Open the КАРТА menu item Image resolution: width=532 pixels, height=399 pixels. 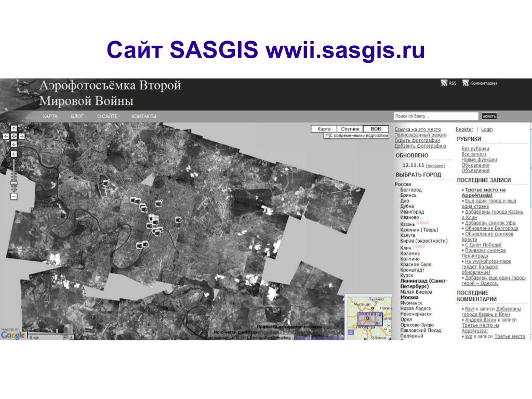[x=50, y=116]
